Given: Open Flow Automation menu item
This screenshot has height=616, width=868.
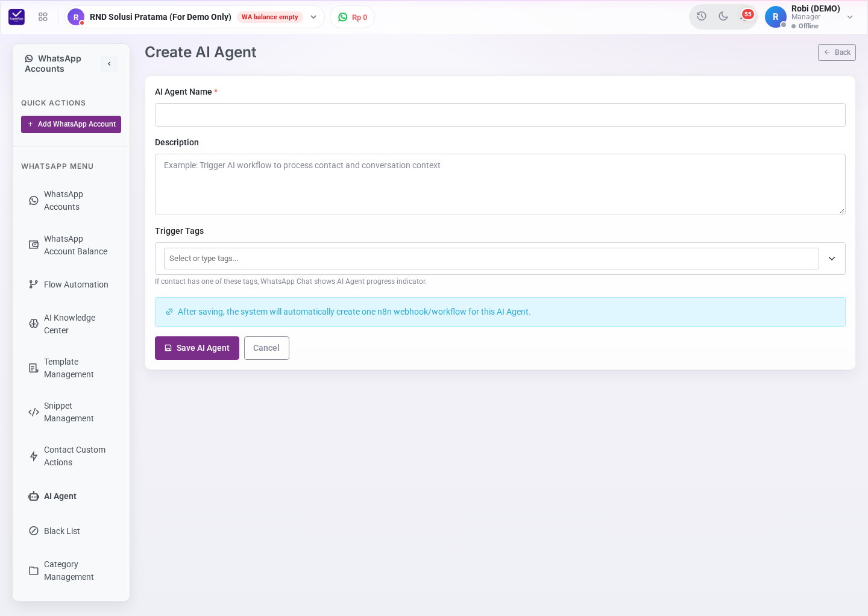Looking at the screenshot, I should click(71, 284).
